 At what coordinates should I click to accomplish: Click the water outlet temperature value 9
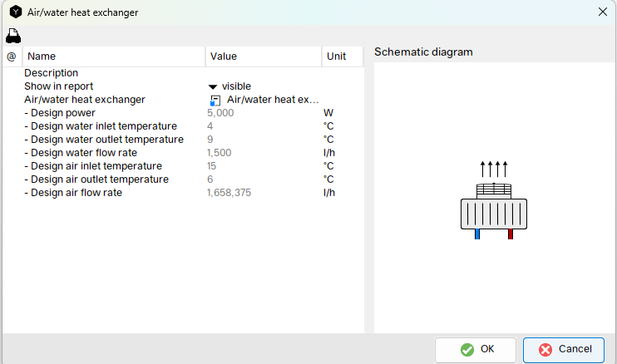210,140
